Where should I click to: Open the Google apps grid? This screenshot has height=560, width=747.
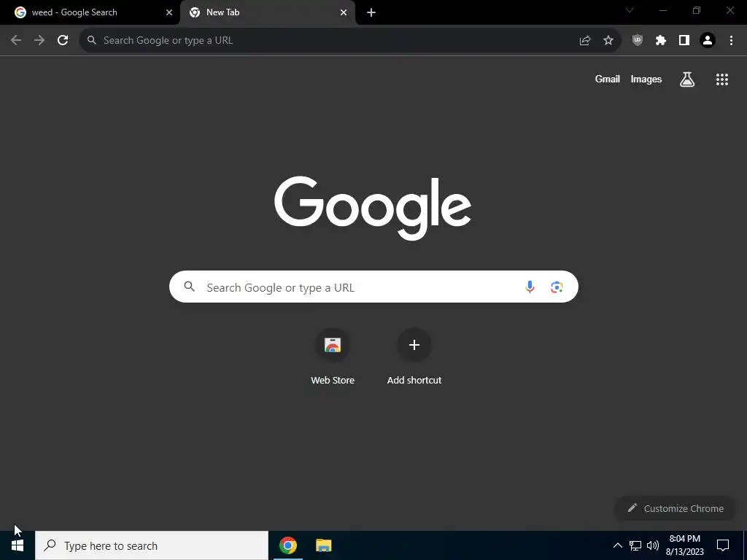click(x=722, y=79)
